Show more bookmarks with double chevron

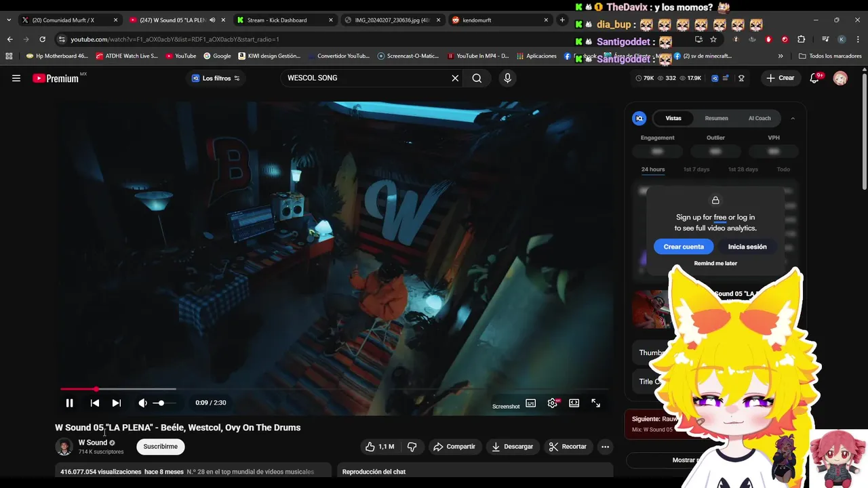(781, 56)
